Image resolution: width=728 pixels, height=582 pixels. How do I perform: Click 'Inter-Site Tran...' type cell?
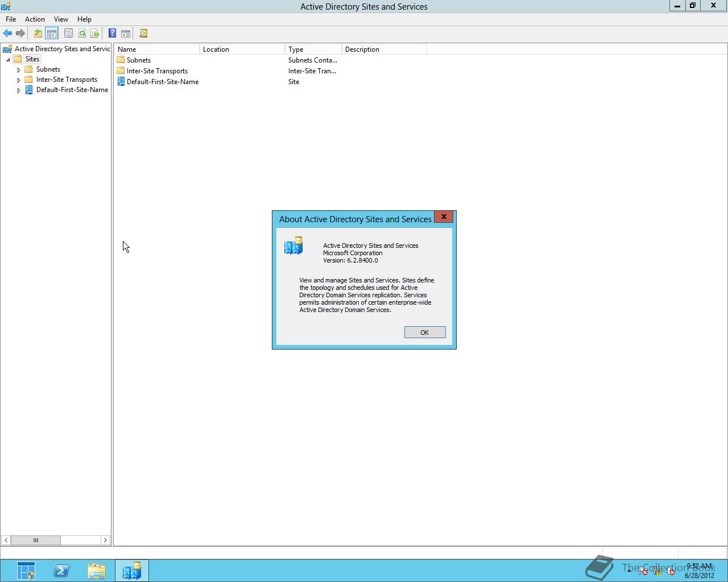pos(312,70)
